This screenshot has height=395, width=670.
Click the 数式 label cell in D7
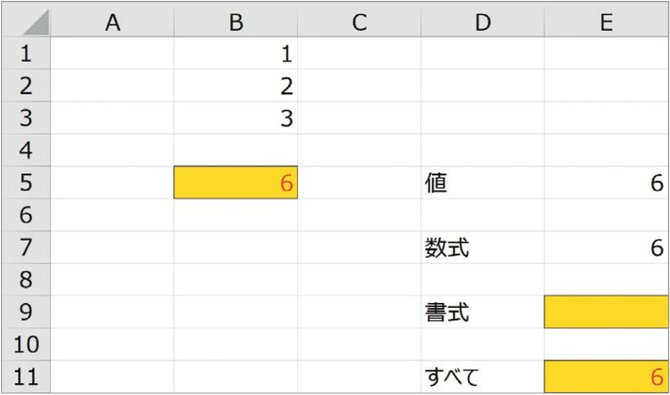click(483, 247)
